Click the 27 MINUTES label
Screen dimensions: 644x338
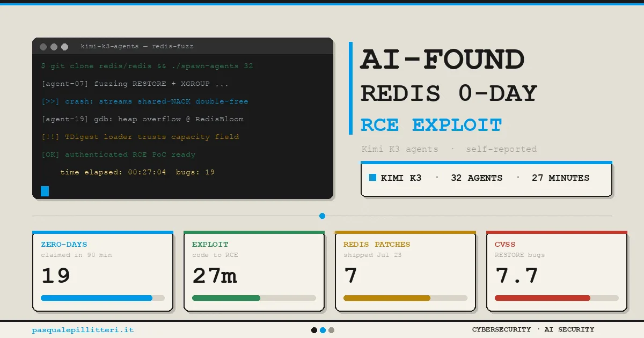[x=560, y=178]
